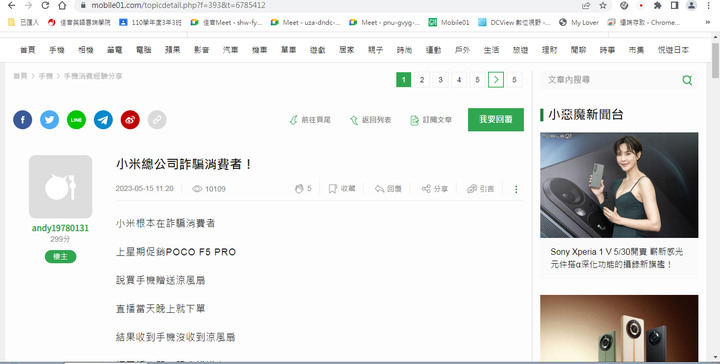The height and width of the screenshot is (364, 720).
Task: Open the 蘋果 nav category
Action: (x=173, y=50)
